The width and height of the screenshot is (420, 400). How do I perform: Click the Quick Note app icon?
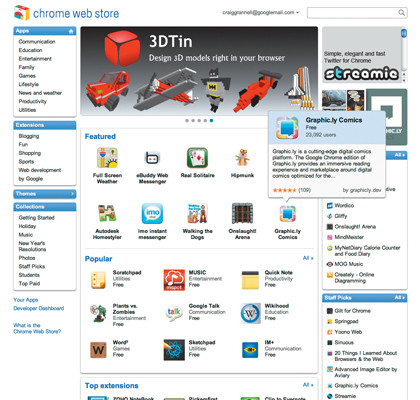pos(250,280)
